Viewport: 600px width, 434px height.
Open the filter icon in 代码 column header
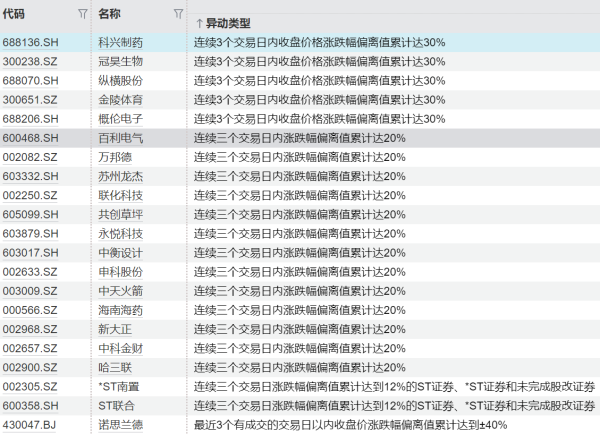click(x=82, y=15)
